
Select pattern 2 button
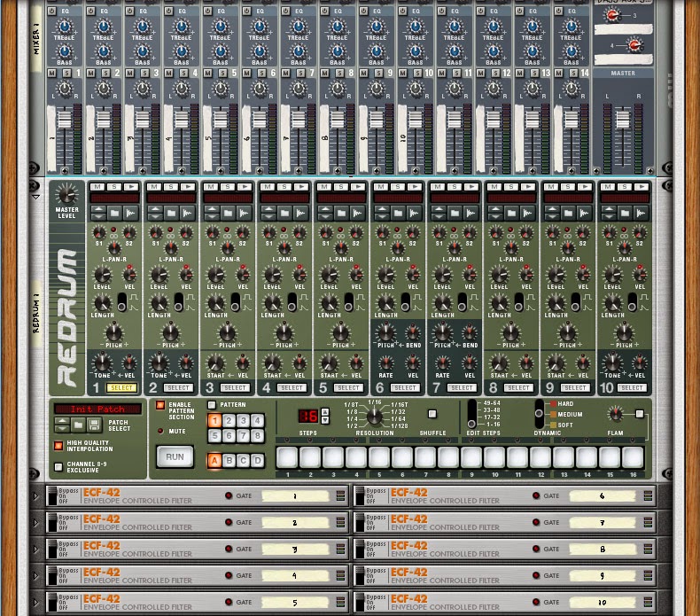229,420
